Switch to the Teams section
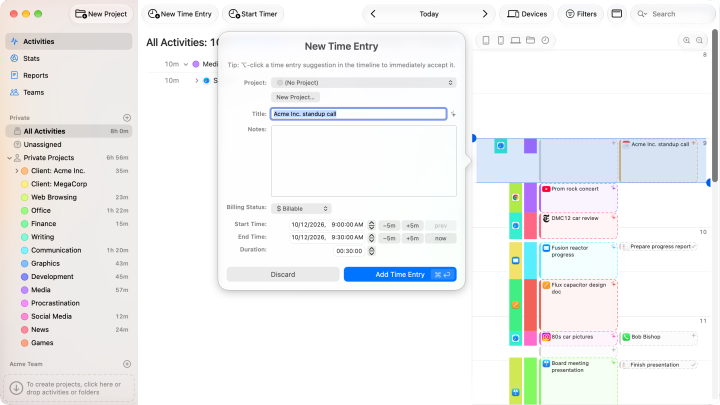 69,92
